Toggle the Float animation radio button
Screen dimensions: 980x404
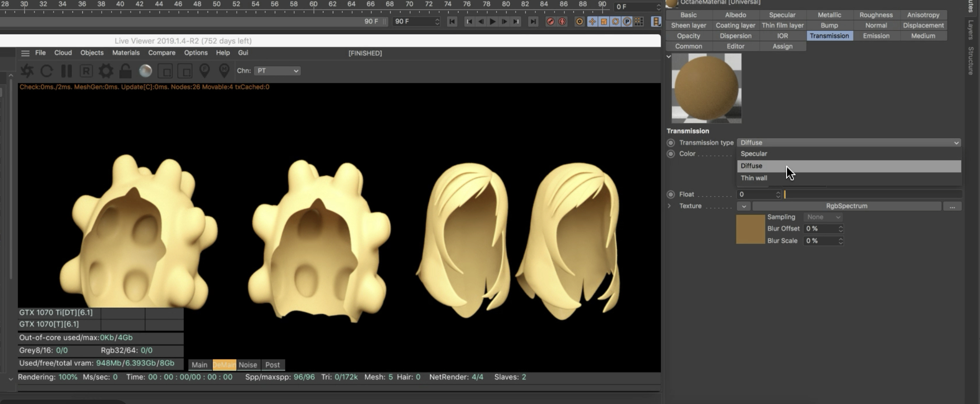pyautogui.click(x=671, y=194)
